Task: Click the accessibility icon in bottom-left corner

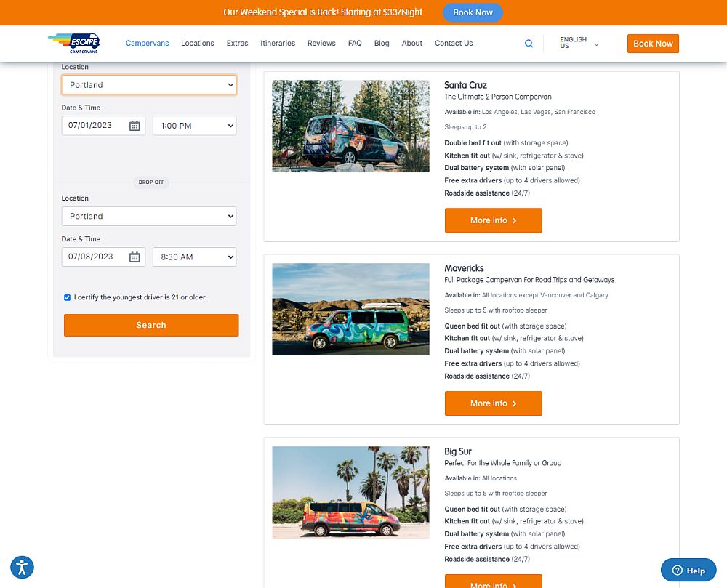Action: coord(22,567)
